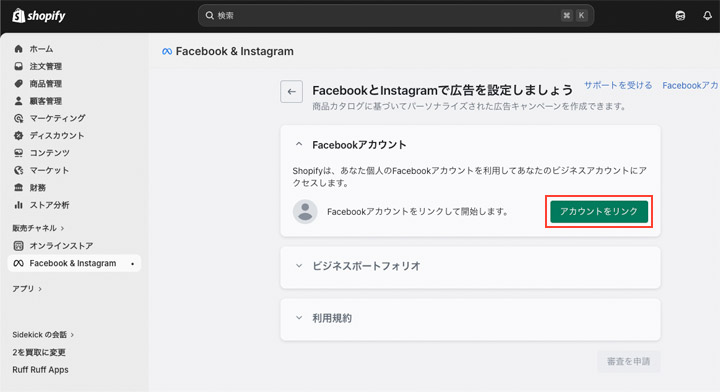
Task: Go back using the arrow button
Action: (291, 91)
